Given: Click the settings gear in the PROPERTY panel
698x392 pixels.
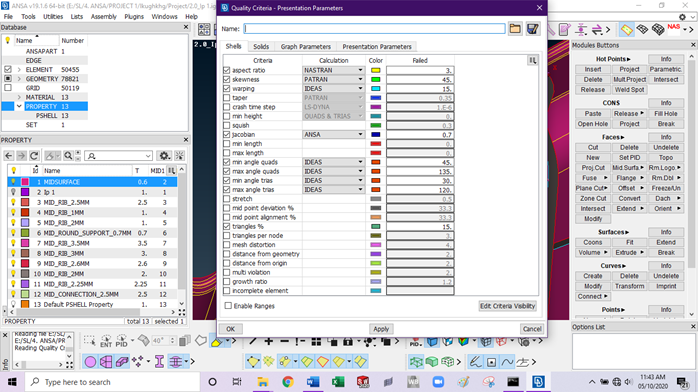Looking at the screenshot, I should coord(164,156).
